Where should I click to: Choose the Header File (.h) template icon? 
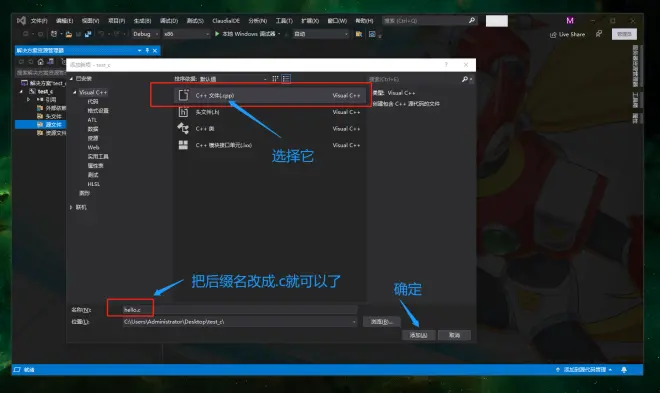(x=184, y=112)
